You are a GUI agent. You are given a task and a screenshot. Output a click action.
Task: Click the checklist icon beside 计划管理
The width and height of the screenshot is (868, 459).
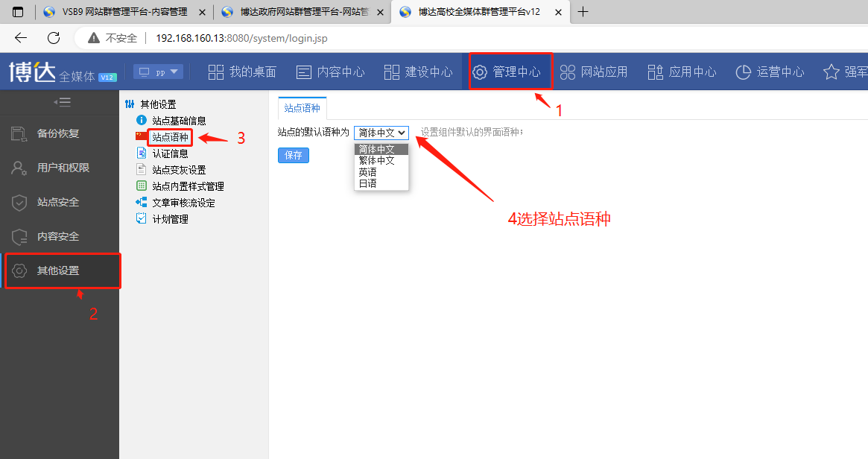pyautogui.click(x=141, y=219)
